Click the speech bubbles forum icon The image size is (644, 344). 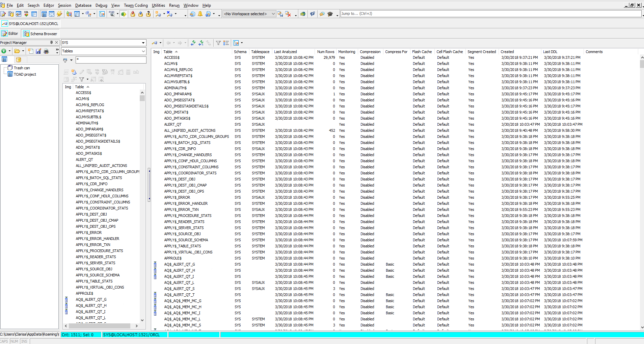322,14
